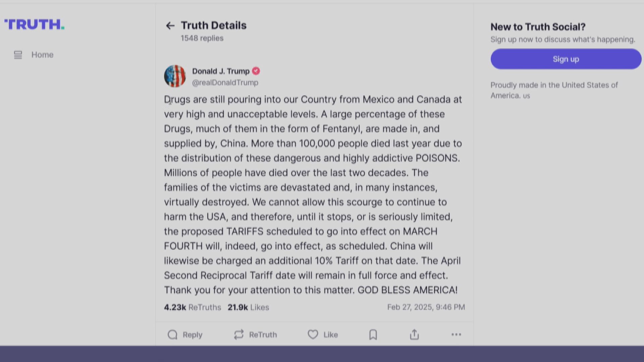This screenshot has width=644, height=362.
Task: Open the Donald J. Trump profile name
Action: [x=221, y=71]
